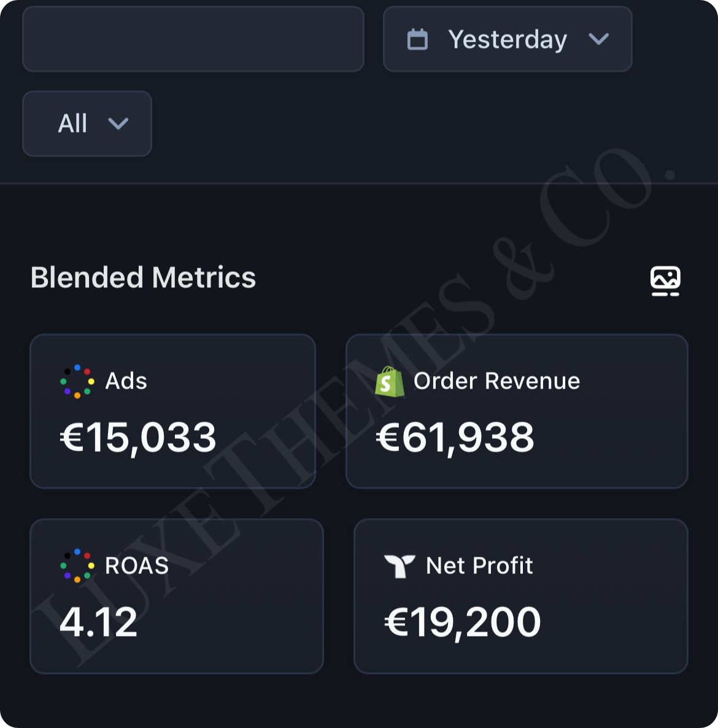Click the whale tail icon beside Net Profit
This screenshot has width=718, height=728.
pyautogui.click(x=399, y=566)
